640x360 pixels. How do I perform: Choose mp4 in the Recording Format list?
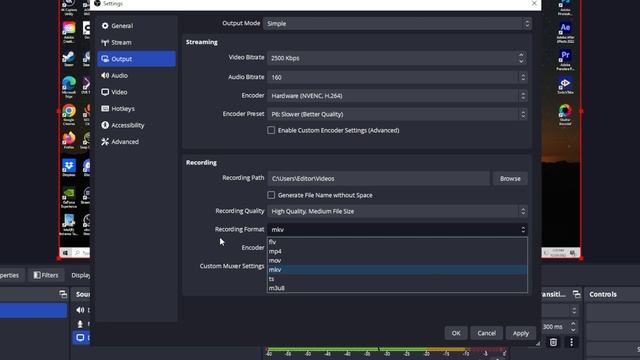pos(397,251)
